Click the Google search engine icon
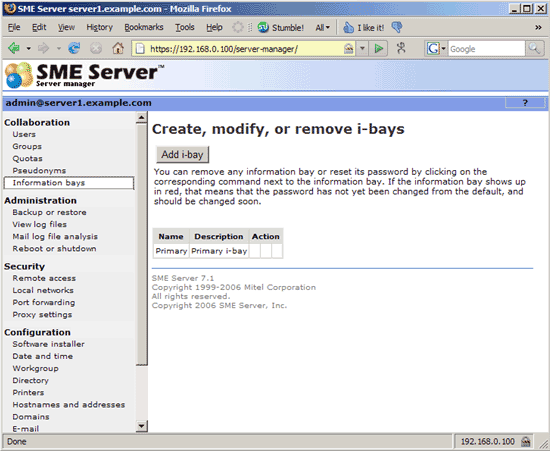The width and height of the screenshot is (550, 451). pyautogui.click(x=433, y=48)
